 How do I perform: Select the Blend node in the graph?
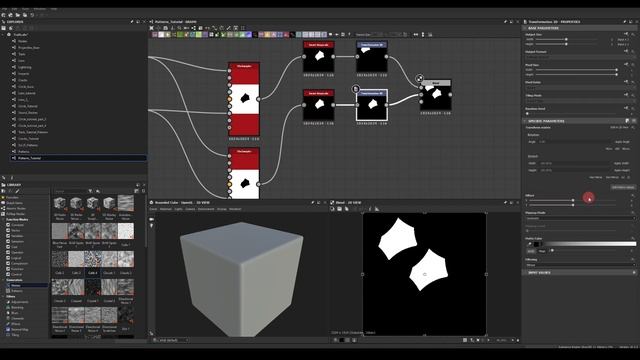(436, 95)
